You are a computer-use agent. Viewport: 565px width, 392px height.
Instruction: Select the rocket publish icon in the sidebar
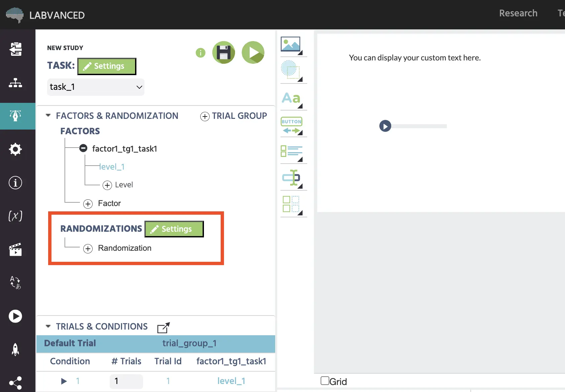15,349
